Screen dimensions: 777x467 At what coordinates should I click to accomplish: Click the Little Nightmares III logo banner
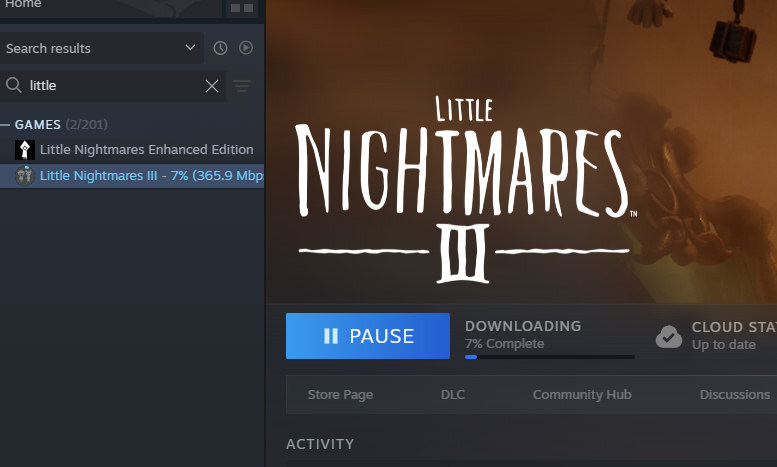464,189
